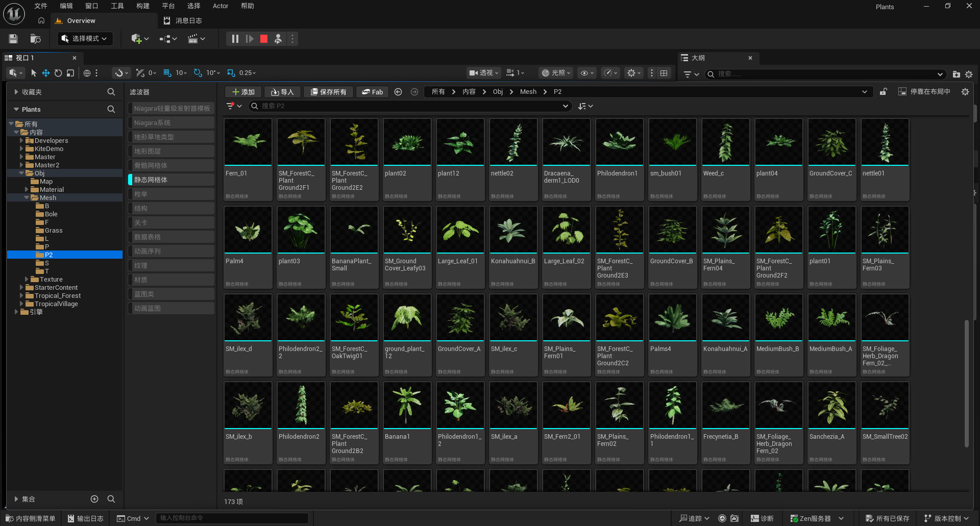980x526 pixels.
Task: Open the 工具 tools menu
Action: (x=117, y=6)
